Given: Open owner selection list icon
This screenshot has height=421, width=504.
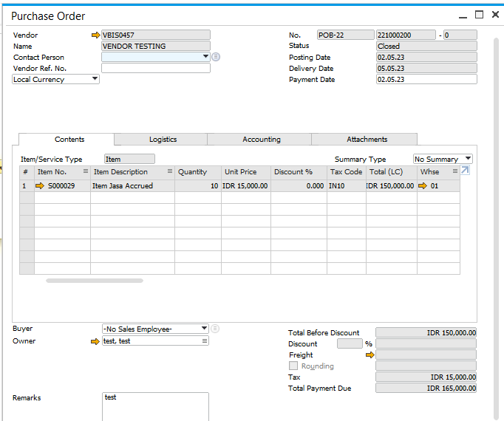Looking at the screenshot, I should coord(205,340).
